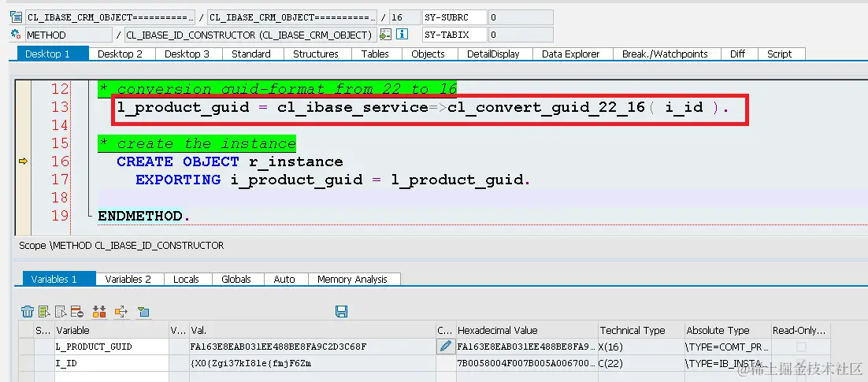Click the METHOD event type field
Image resolution: width=868 pixels, height=382 pixels.
click(69, 35)
